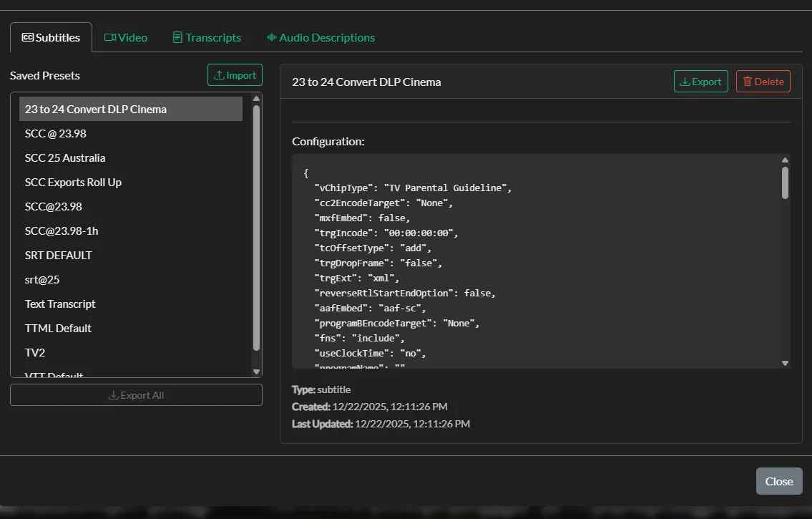Click the Saved Presets heading
Screen dimensions: 812x519
click(x=45, y=76)
